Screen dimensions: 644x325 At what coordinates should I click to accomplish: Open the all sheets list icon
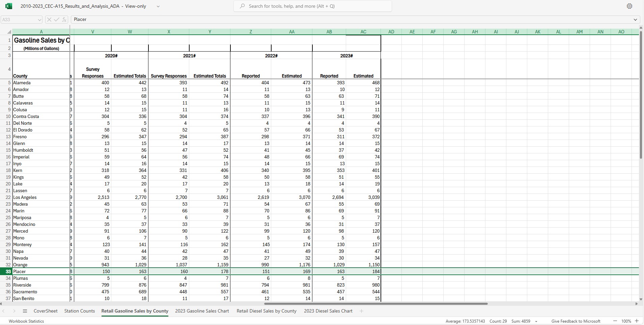[x=25, y=311]
